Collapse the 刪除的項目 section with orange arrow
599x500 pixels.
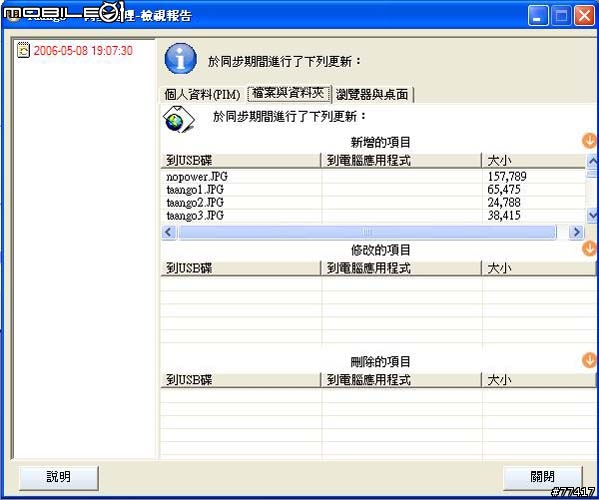[589, 360]
